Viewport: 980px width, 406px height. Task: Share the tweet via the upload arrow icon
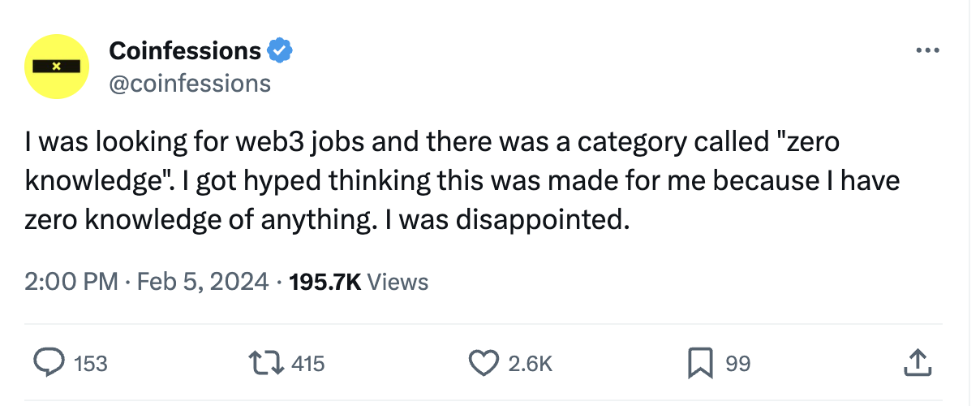click(x=915, y=363)
